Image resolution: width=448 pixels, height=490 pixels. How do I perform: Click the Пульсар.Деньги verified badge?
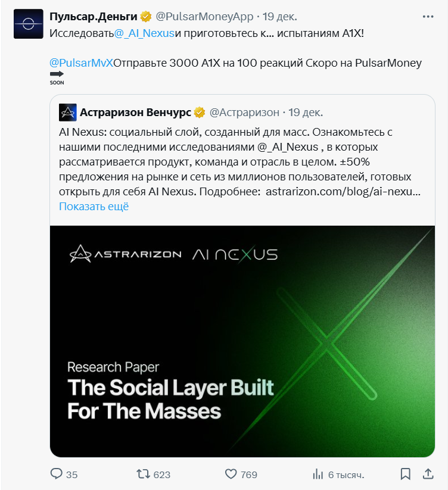pos(146,17)
